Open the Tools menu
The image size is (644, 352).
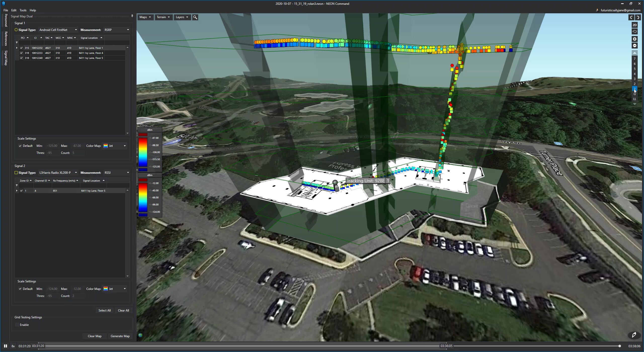point(23,10)
